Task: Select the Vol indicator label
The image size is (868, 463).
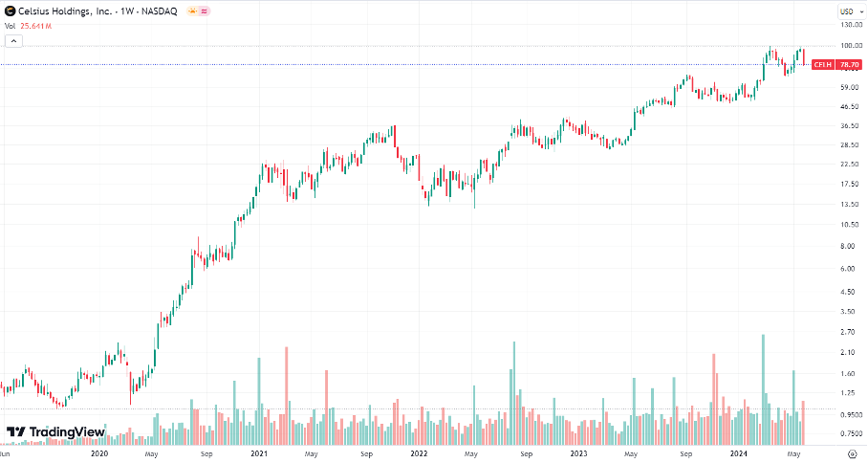Action: tap(10, 26)
